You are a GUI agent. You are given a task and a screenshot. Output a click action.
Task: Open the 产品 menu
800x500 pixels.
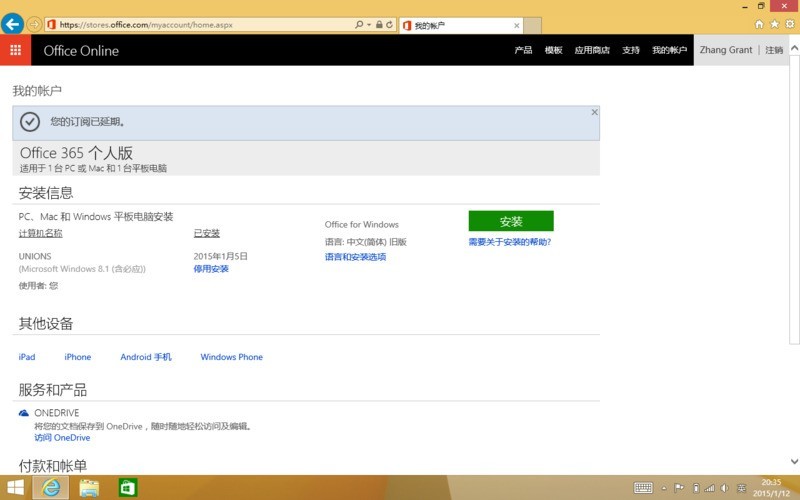(x=523, y=50)
